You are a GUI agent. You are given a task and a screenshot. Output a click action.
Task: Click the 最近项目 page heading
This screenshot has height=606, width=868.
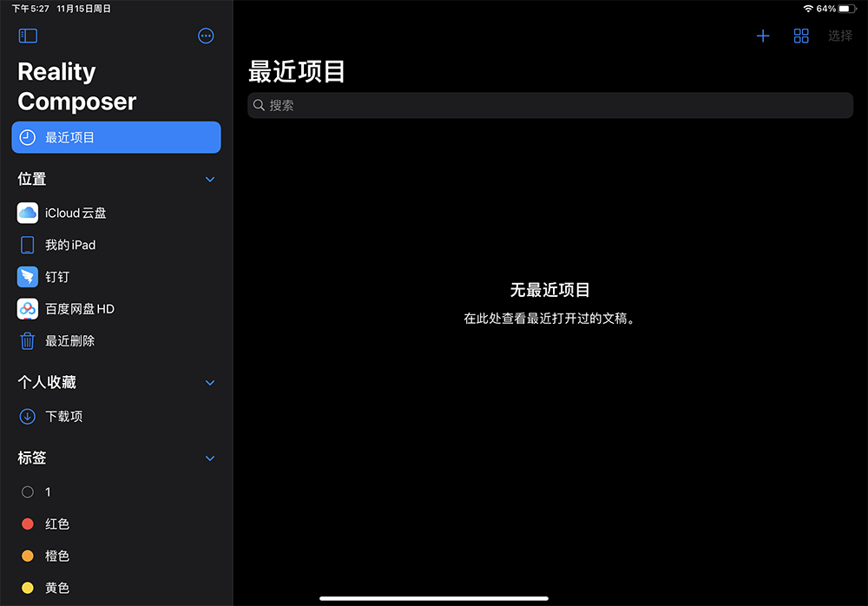tap(297, 72)
